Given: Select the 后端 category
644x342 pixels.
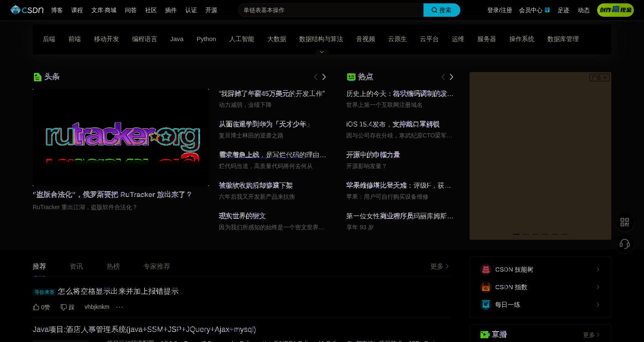Looking at the screenshot, I should tap(49, 39).
